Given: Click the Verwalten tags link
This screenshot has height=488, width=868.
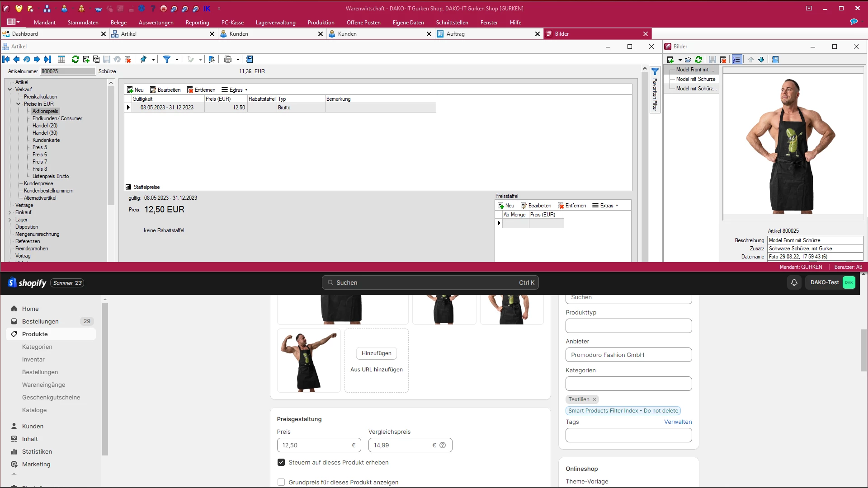Looking at the screenshot, I should tap(678, 422).
